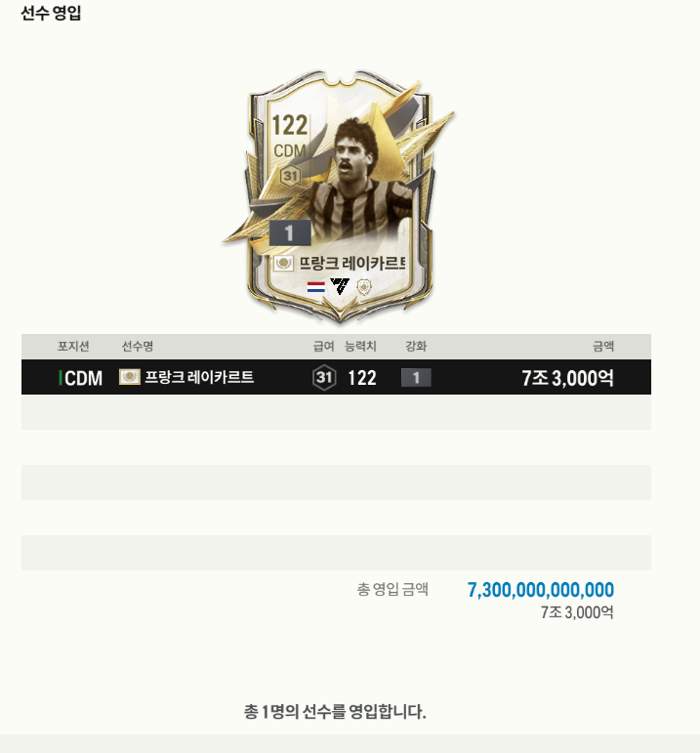The width and height of the screenshot is (700, 753).
Task: Click the round Icon emblem beside FC logo
Action: [x=364, y=287]
